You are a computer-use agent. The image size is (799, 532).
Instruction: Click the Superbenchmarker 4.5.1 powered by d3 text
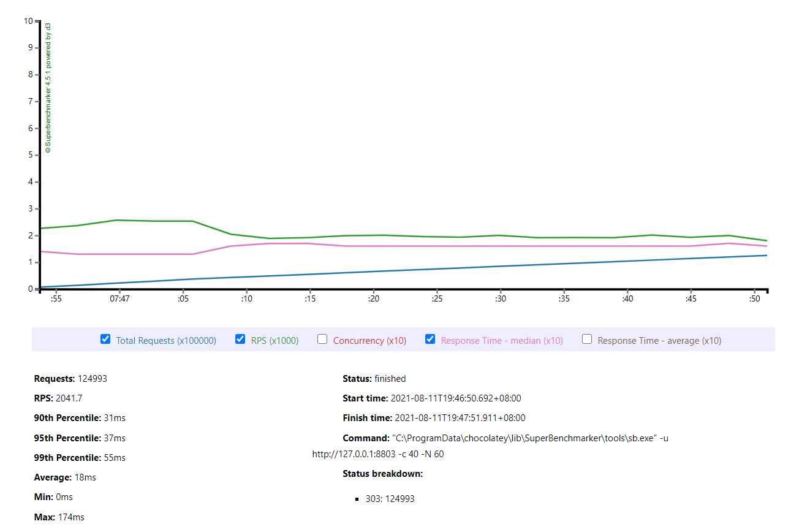coord(48,88)
